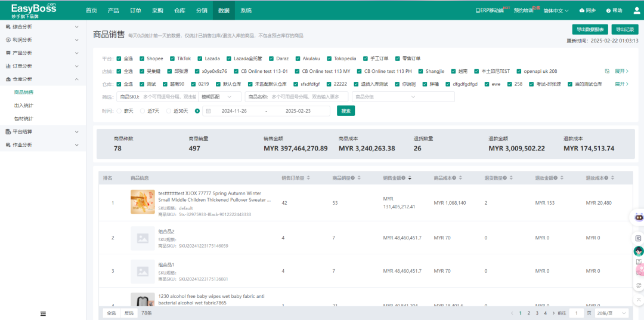
Task: Select the 昨天 time radio button
Action: 119,111
